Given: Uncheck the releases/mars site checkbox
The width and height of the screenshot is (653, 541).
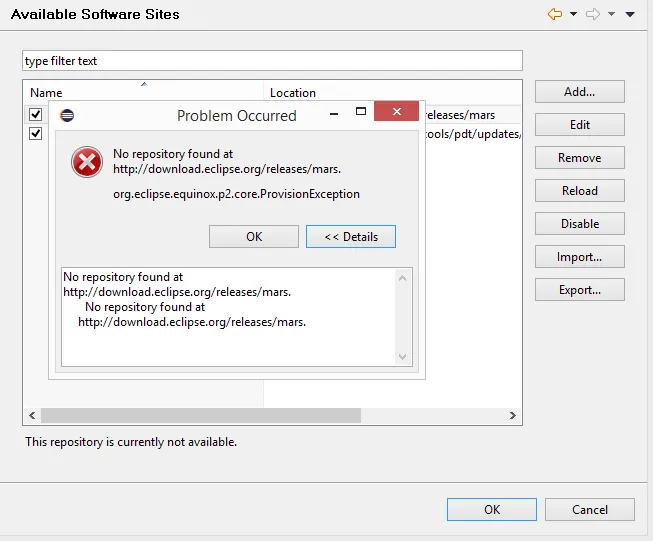Looking at the screenshot, I should [x=35, y=114].
